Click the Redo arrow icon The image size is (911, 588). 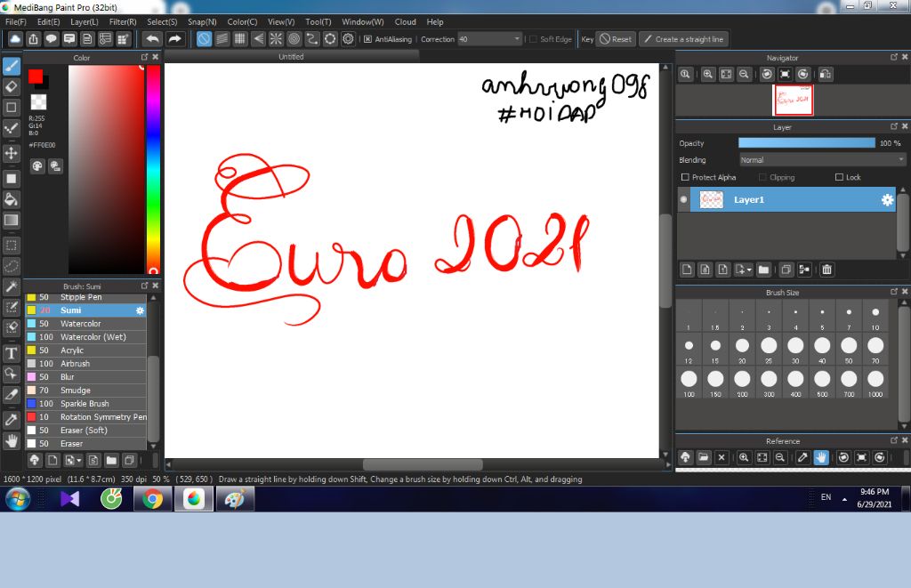tap(175, 39)
